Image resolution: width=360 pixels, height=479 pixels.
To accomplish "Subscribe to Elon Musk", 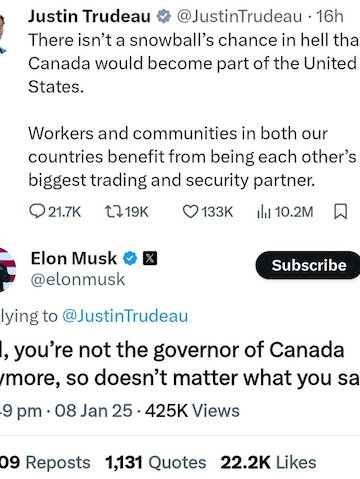I will [308, 265].
